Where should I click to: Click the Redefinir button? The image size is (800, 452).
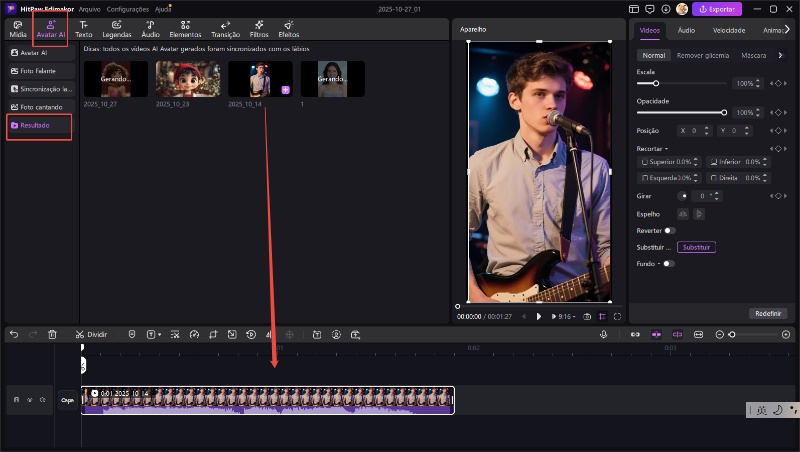pyautogui.click(x=768, y=313)
